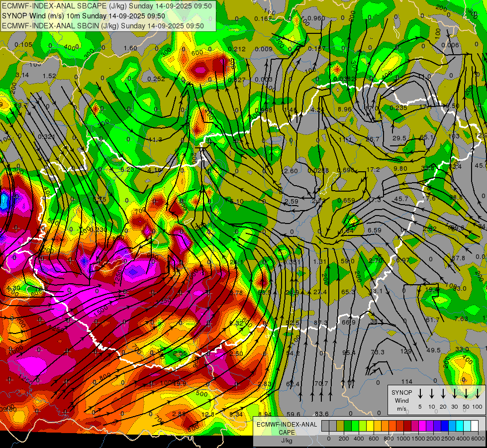
Task: Click the '26.7' value on the map
Action: click(373, 139)
